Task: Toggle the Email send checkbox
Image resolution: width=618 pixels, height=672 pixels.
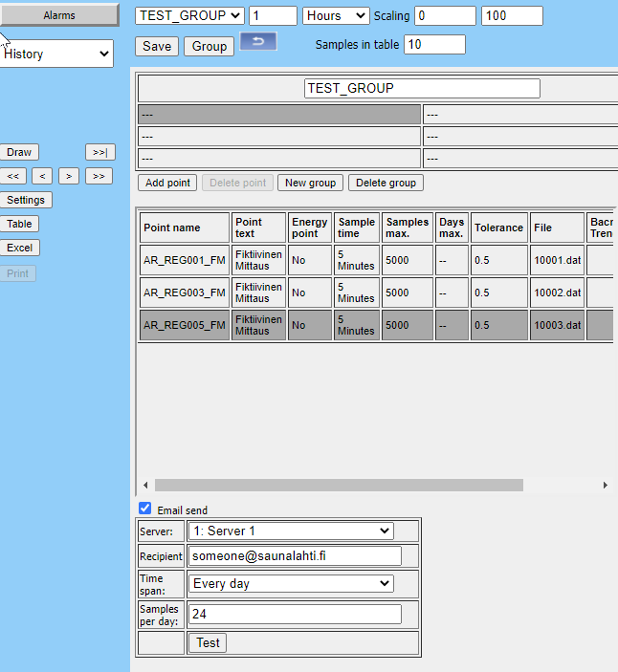Action: coord(145,509)
